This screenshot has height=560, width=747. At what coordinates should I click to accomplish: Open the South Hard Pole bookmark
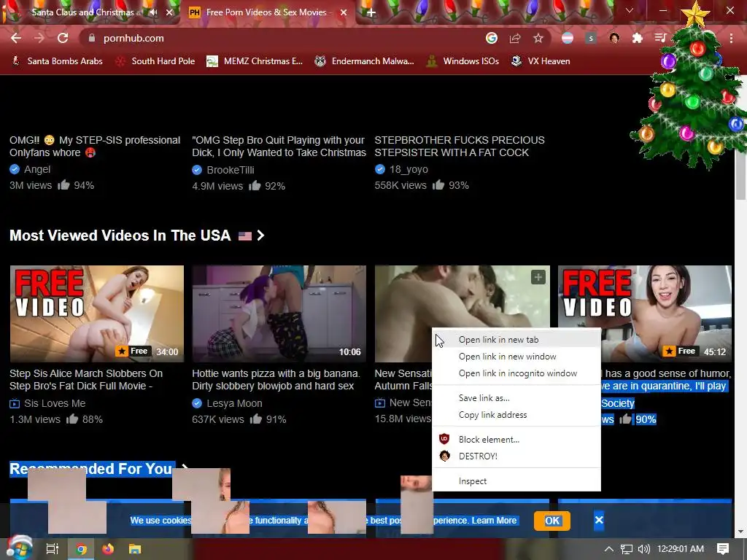[x=156, y=61]
